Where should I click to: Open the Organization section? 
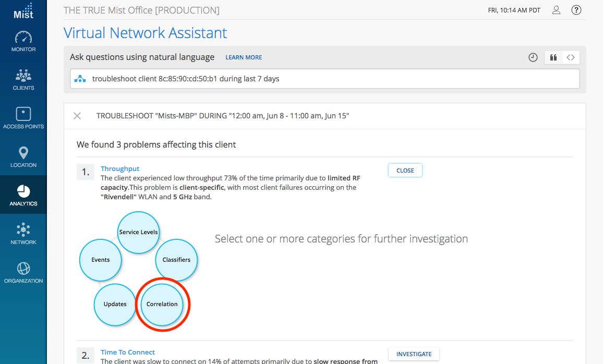(x=23, y=273)
